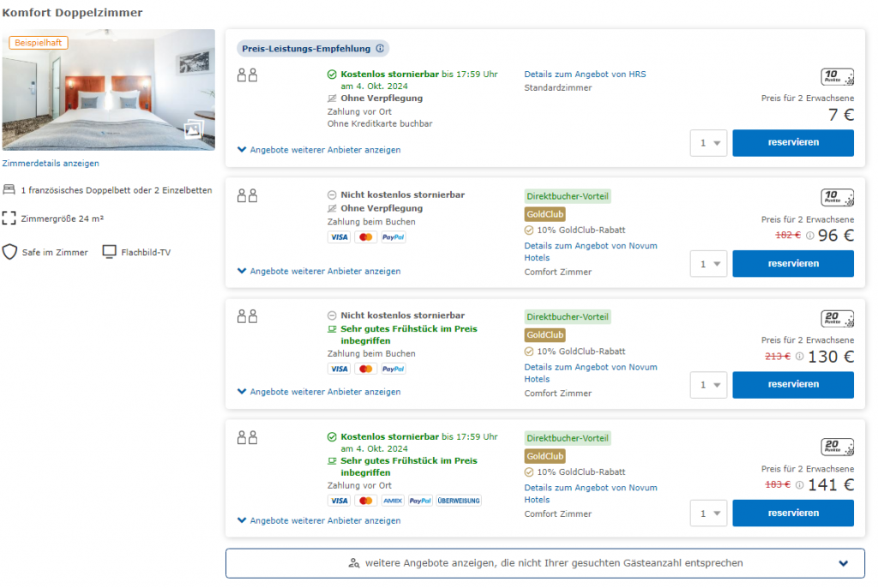Click the 20 Punkte badge in 141 € offer
Viewport: 878px width, 588px height.
[x=837, y=447]
